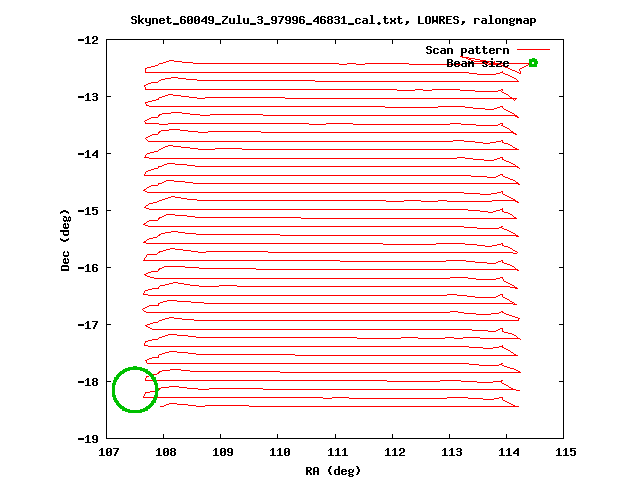Screen dimensions: 640x480
Task: Click the -15 tick label on the Dec axis
Action: click(x=88, y=211)
